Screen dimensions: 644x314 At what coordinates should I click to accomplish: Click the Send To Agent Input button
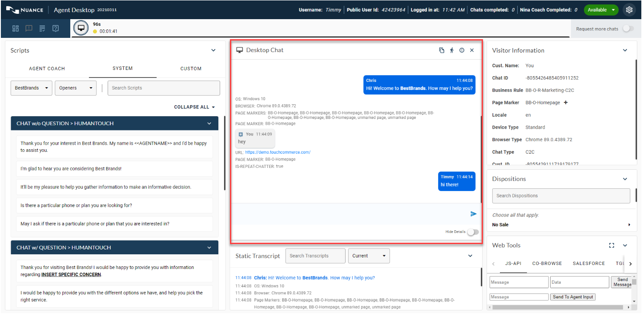(x=573, y=297)
